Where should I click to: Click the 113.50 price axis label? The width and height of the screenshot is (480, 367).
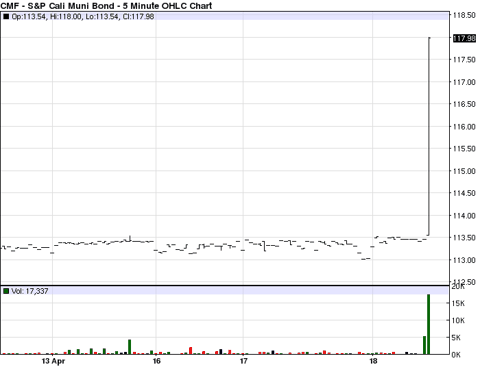point(464,238)
